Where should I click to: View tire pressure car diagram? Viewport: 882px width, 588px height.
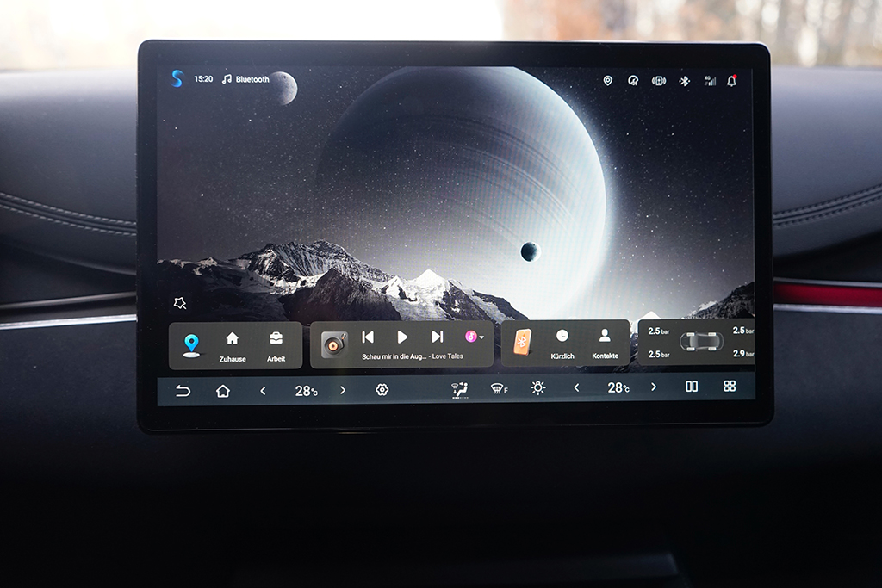[x=700, y=342]
